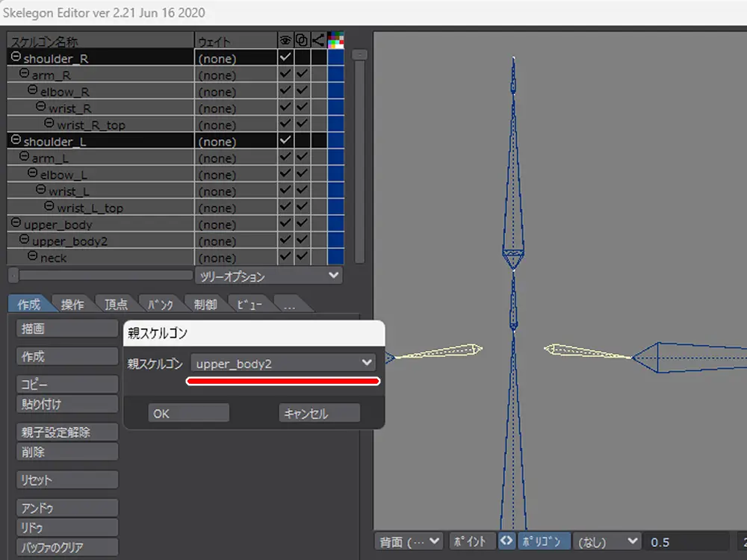Toggle second-column checkbox for wrist_L
The width and height of the screenshot is (747, 560).
coord(302,191)
